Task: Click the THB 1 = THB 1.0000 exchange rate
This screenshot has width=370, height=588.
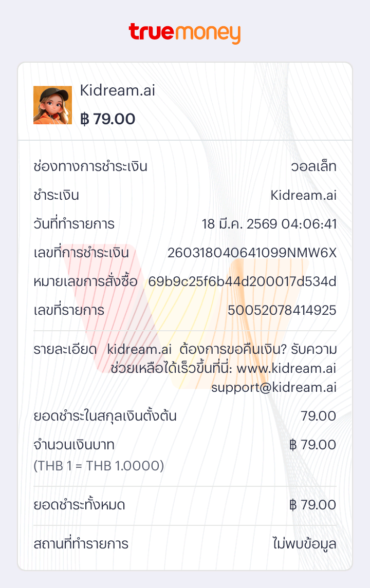Action: pos(99,466)
